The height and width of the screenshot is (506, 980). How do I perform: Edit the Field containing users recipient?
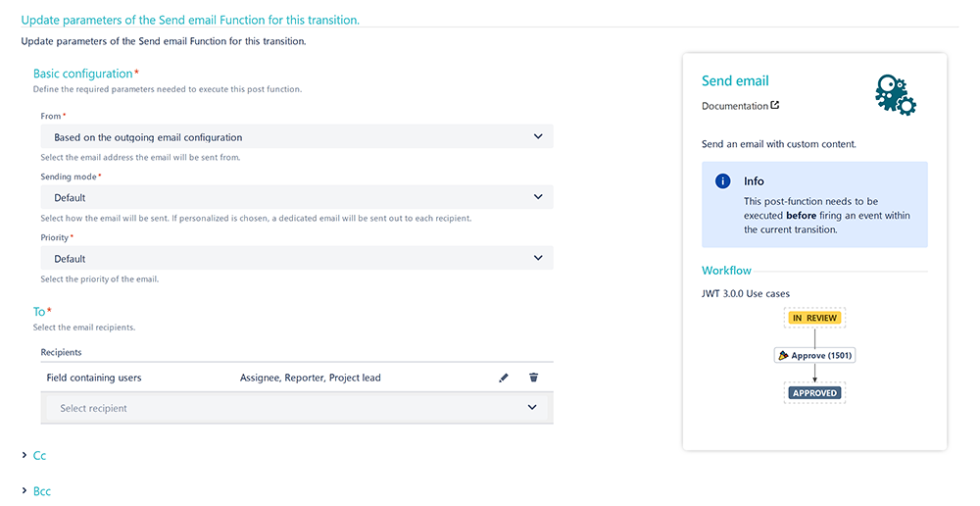[x=504, y=378]
